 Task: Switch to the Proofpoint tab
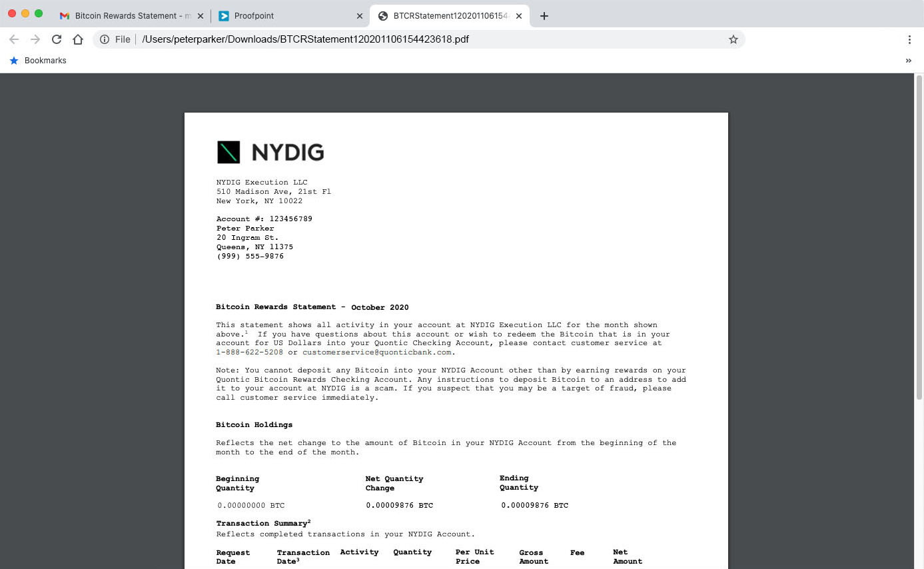click(x=290, y=16)
